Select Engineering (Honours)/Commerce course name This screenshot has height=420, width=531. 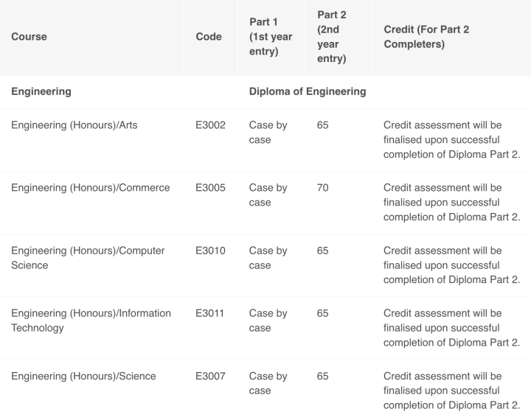tap(91, 187)
